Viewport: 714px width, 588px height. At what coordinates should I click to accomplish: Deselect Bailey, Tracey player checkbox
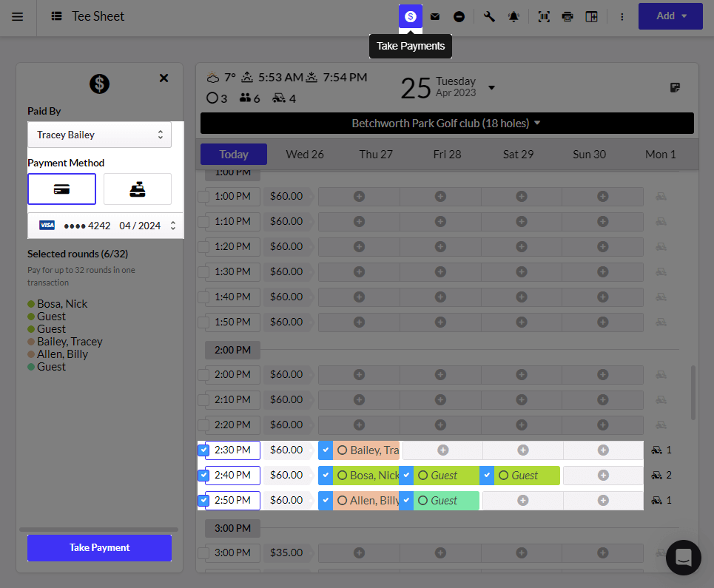tap(326, 450)
